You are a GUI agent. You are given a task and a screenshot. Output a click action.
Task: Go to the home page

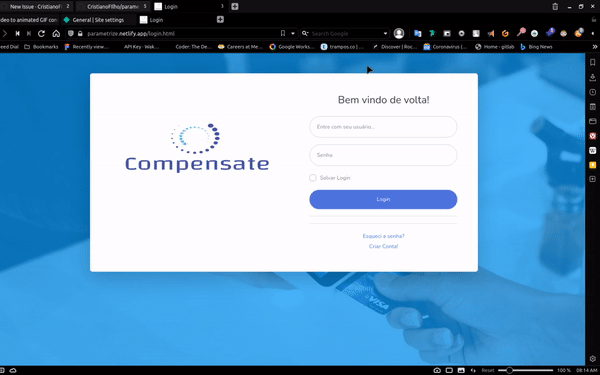pos(56,34)
